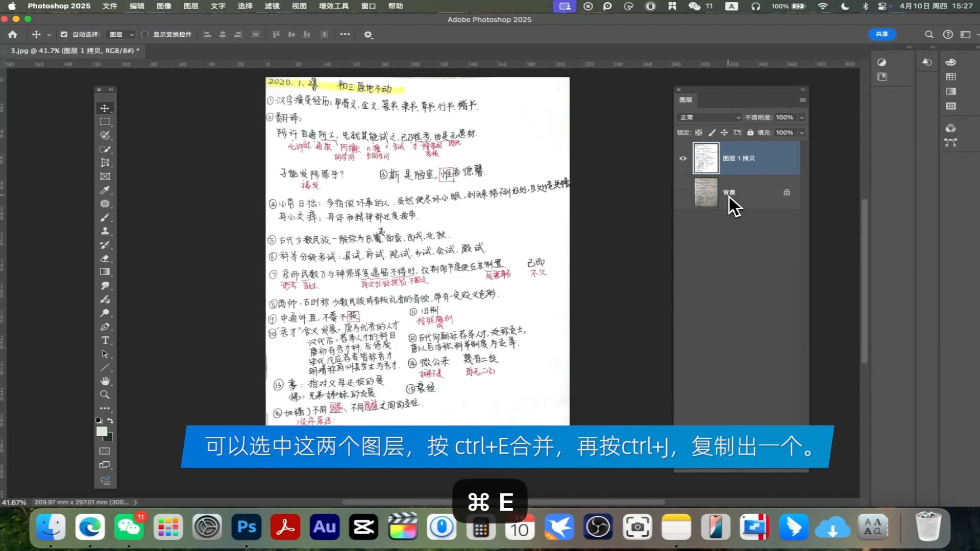This screenshot has width=980, height=551.
Task: Select the Line shape tool
Action: [105, 368]
